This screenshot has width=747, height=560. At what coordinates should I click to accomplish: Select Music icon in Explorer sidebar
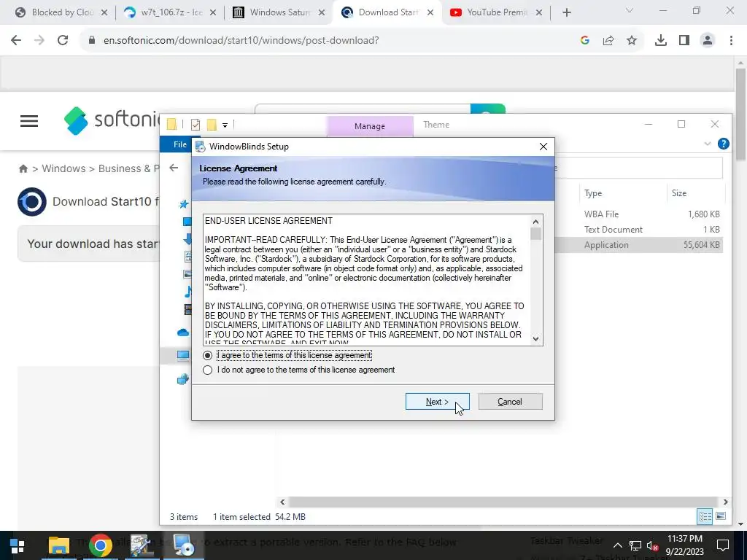coord(188,292)
